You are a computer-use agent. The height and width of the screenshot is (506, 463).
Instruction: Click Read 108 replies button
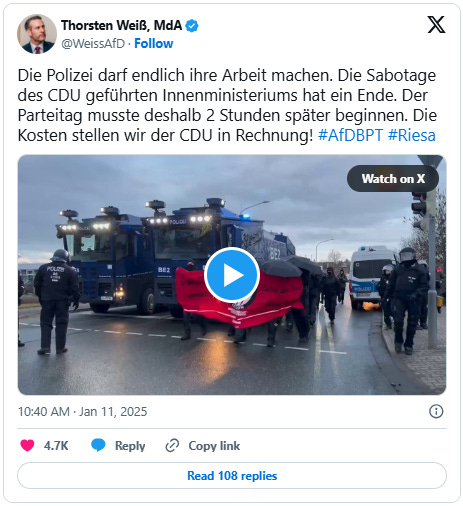point(232,476)
